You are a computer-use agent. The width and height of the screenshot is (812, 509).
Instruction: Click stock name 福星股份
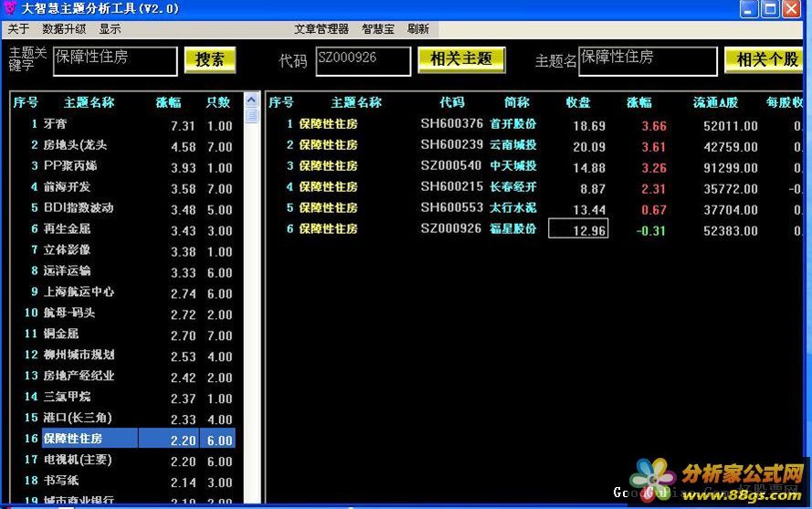pos(513,229)
